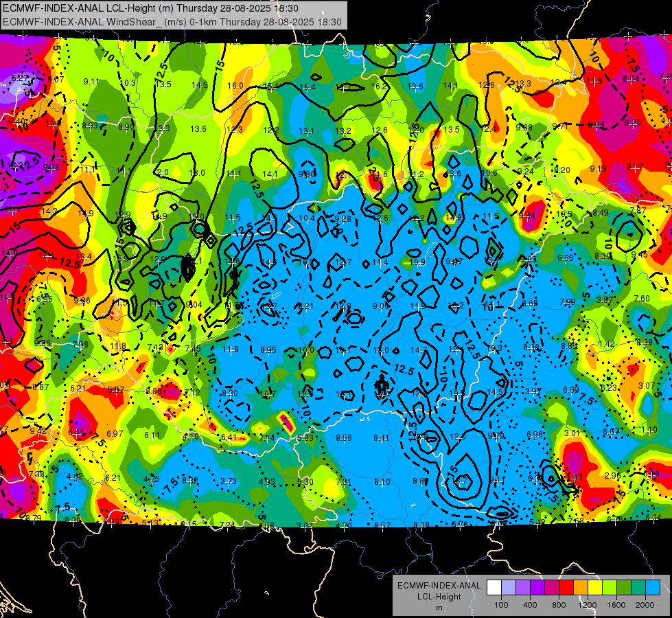Viewport: 672px width, 618px height.
Task: Select the magenta legend swatch left of 800
Action: tap(552, 588)
